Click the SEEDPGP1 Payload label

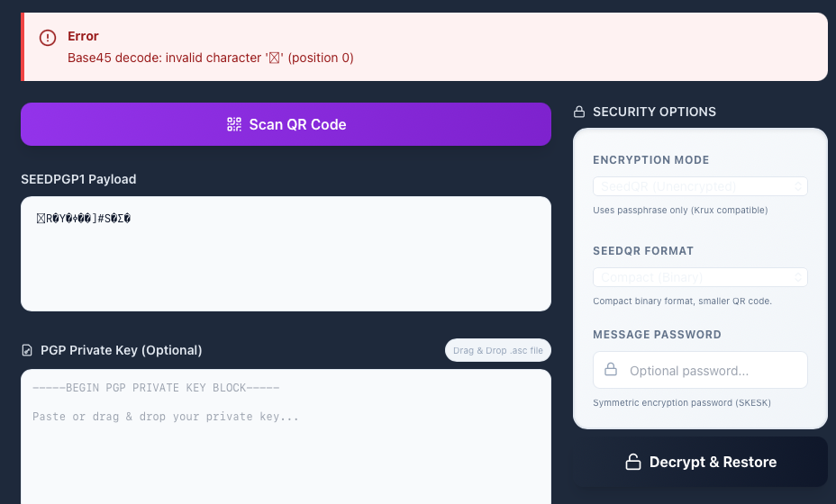[x=78, y=179]
